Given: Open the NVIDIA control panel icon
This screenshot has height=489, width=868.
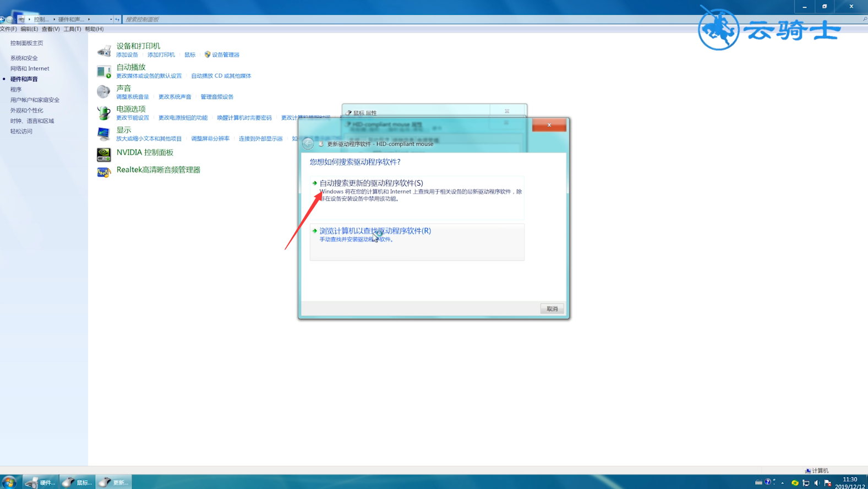Looking at the screenshot, I should 103,154.
